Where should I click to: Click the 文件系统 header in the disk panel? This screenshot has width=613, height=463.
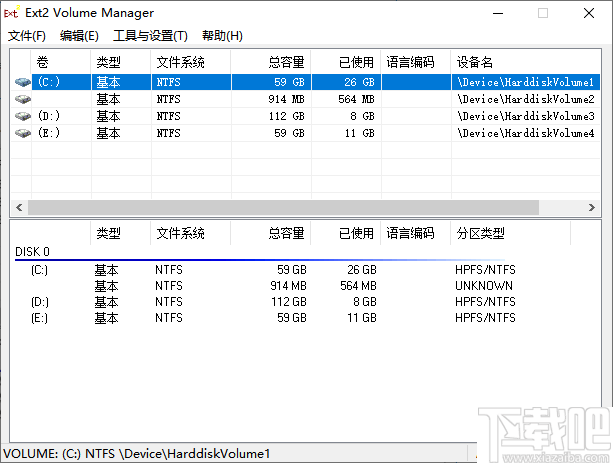click(x=191, y=233)
